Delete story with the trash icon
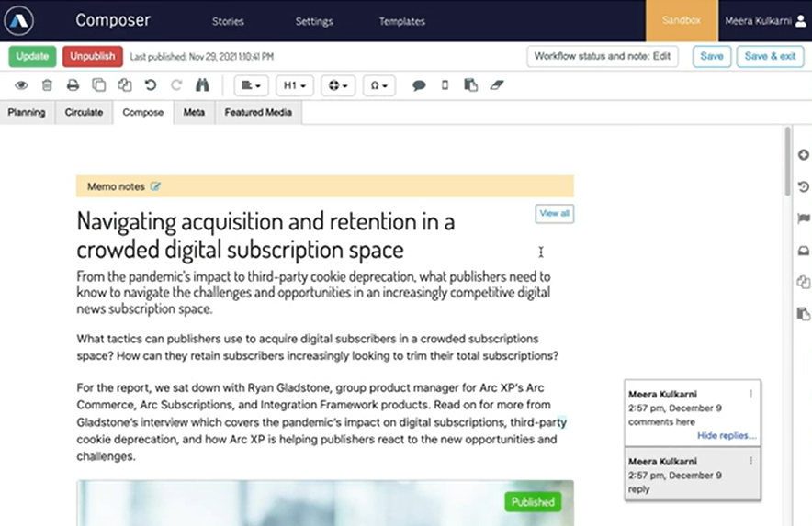 coord(47,85)
